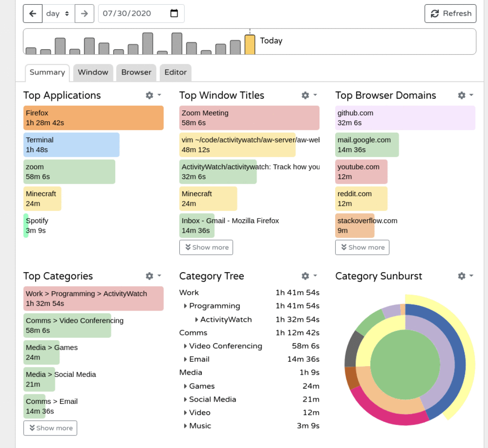Click the Refresh button

pyautogui.click(x=450, y=13)
